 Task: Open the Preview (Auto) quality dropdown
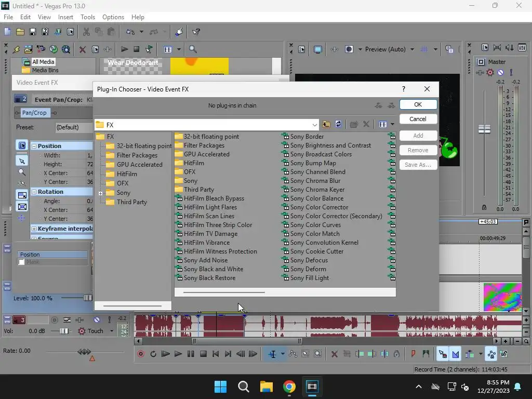click(412, 49)
